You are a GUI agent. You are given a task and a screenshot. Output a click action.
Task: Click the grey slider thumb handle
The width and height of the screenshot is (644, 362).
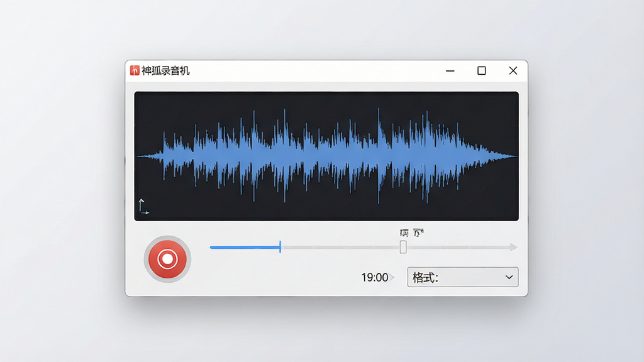tap(403, 247)
